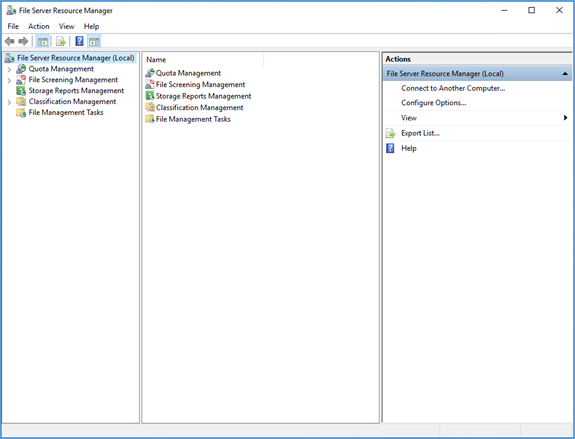Click the Export List toolbar icon
Viewport: 575px width, 439px height.
point(61,41)
